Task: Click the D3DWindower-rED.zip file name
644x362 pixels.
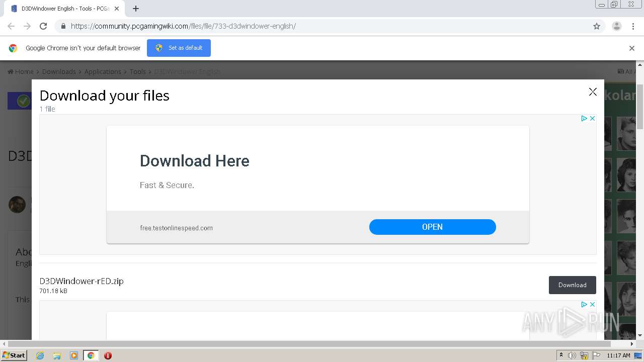Action: pos(82,281)
